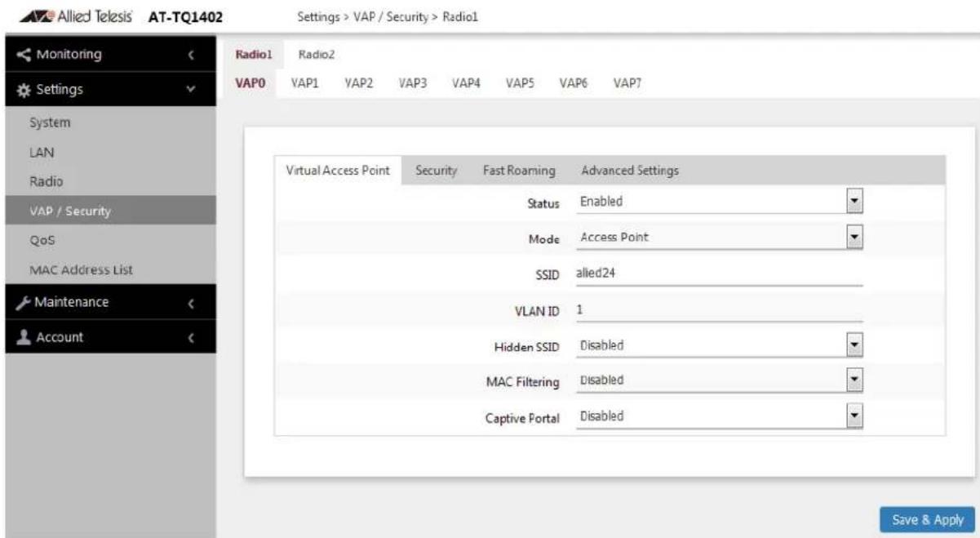Select the VAP2 tab

coord(358,82)
